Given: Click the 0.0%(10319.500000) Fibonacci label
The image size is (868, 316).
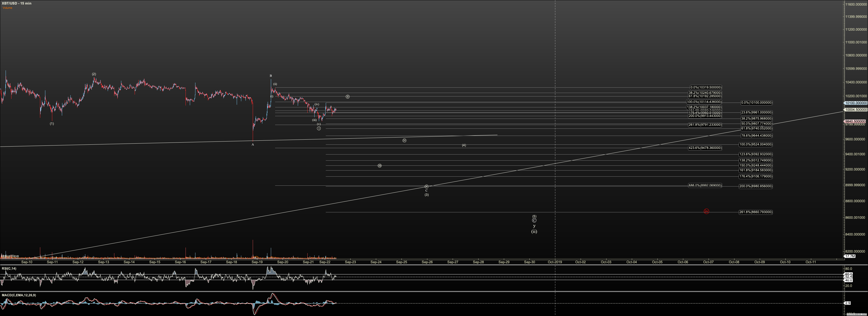Looking at the screenshot, I should [706, 88].
